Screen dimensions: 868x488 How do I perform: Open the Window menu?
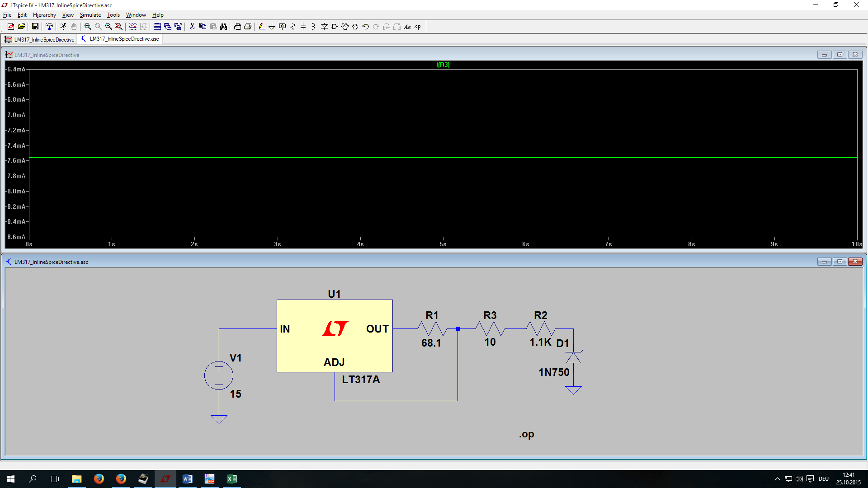click(x=136, y=15)
